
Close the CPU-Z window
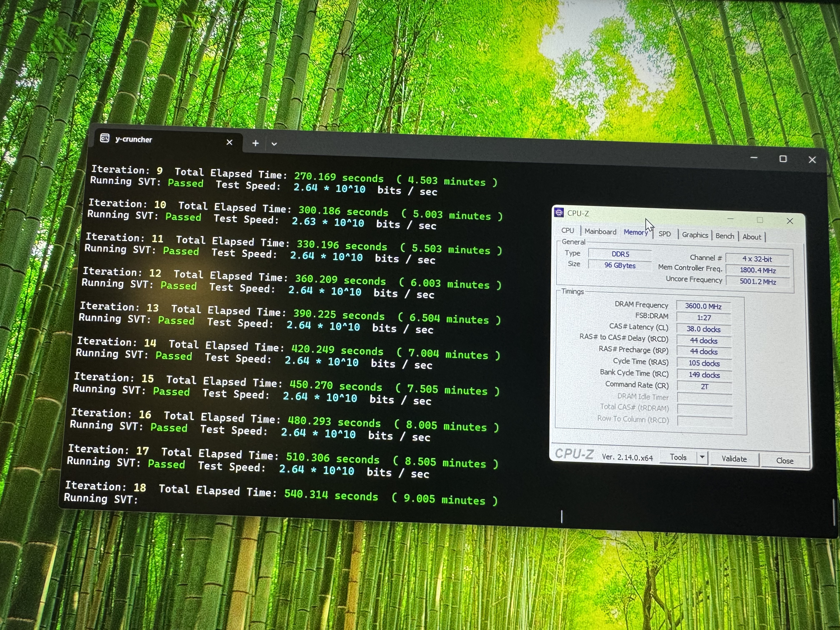pyautogui.click(x=790, y=221)
